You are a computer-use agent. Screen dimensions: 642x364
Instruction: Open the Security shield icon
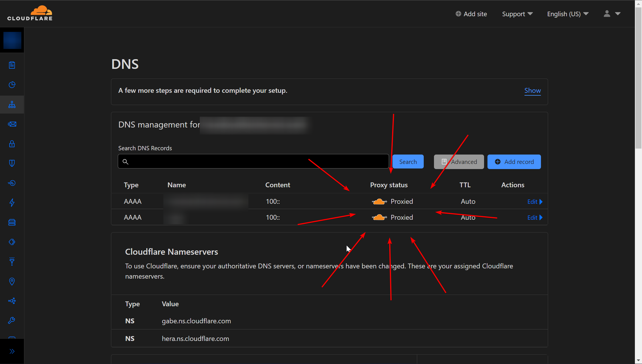[x=12, y=163]
